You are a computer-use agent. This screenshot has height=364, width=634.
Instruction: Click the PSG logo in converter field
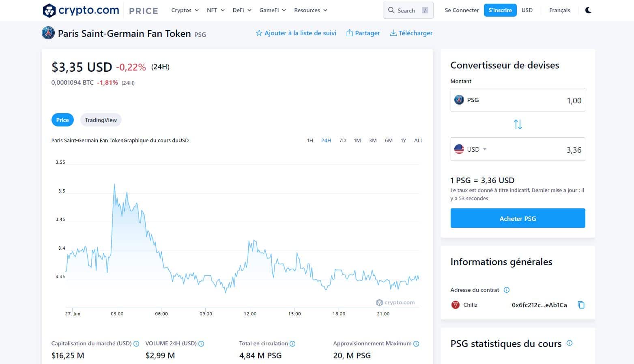[x=459, y=100]
